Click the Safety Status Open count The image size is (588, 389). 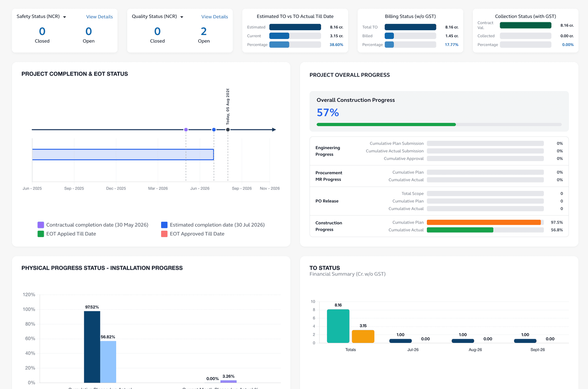89,31
